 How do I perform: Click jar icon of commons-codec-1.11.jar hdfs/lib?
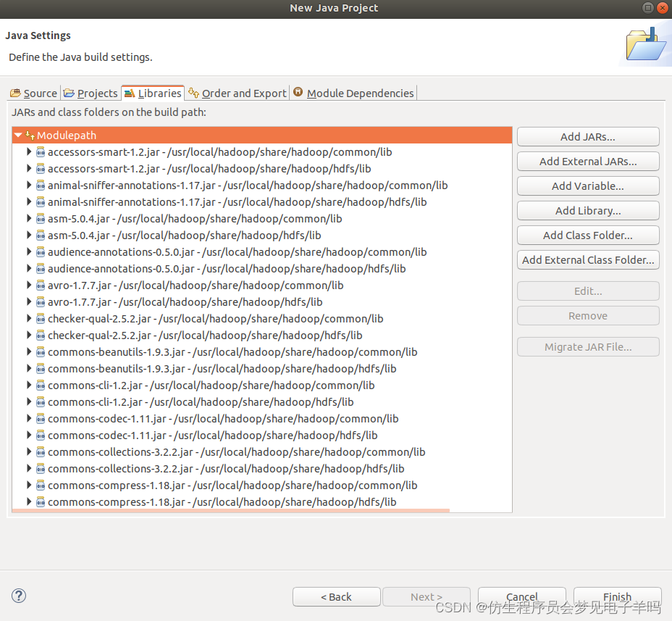click(x=41, y=435)
